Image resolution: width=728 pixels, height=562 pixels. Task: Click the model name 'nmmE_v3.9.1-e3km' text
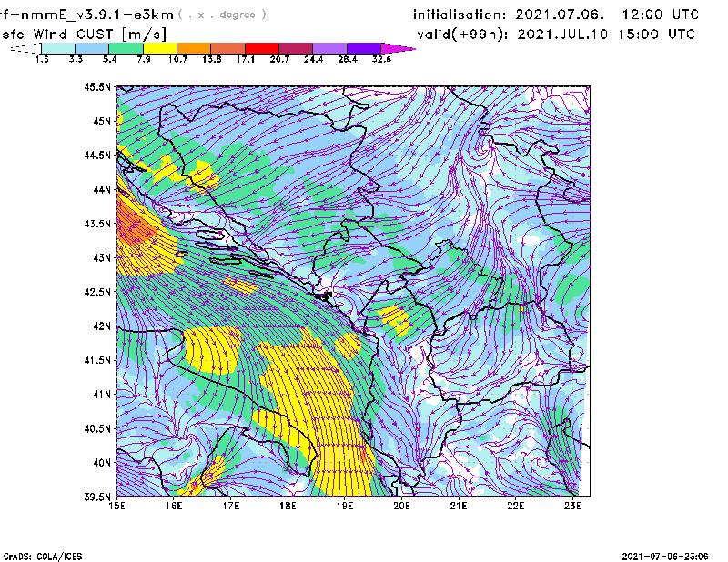tap(96, 15)
